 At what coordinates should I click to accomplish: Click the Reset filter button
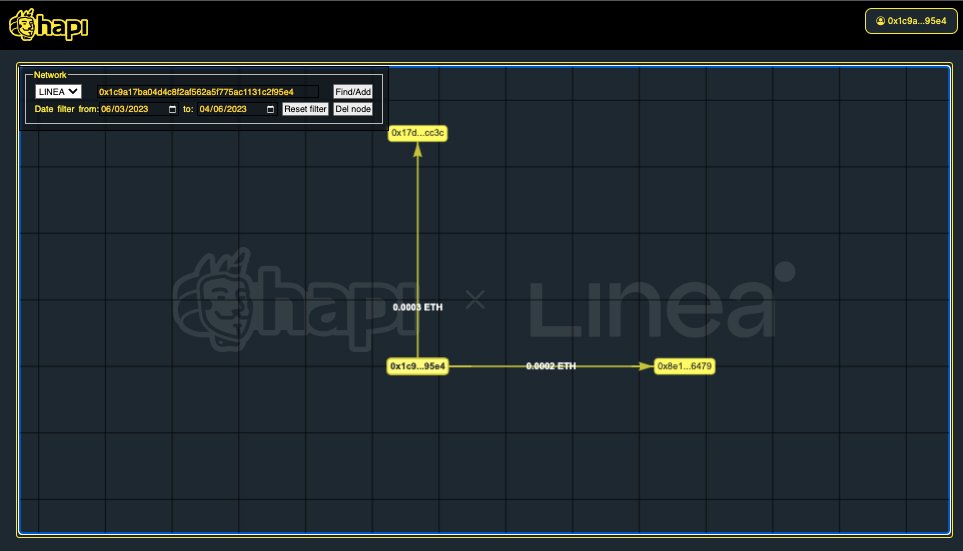coord(305,109)
